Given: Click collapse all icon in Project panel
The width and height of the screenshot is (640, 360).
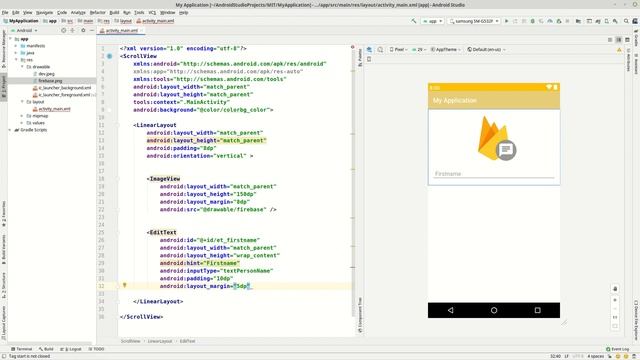Looking at the screenshot, I should pyautogui.click(x=73, y=30).
